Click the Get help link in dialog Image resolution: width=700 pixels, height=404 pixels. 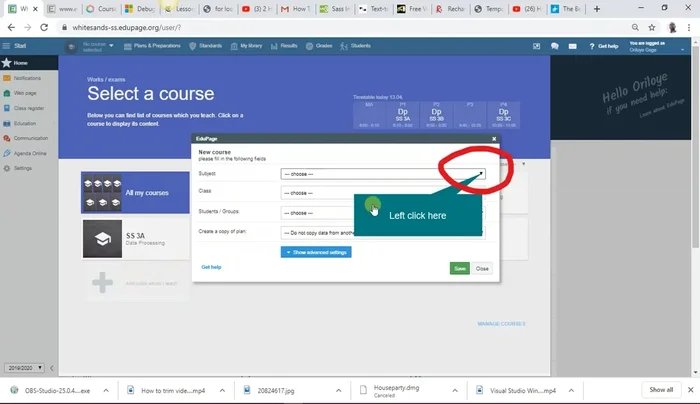[211, 267]
